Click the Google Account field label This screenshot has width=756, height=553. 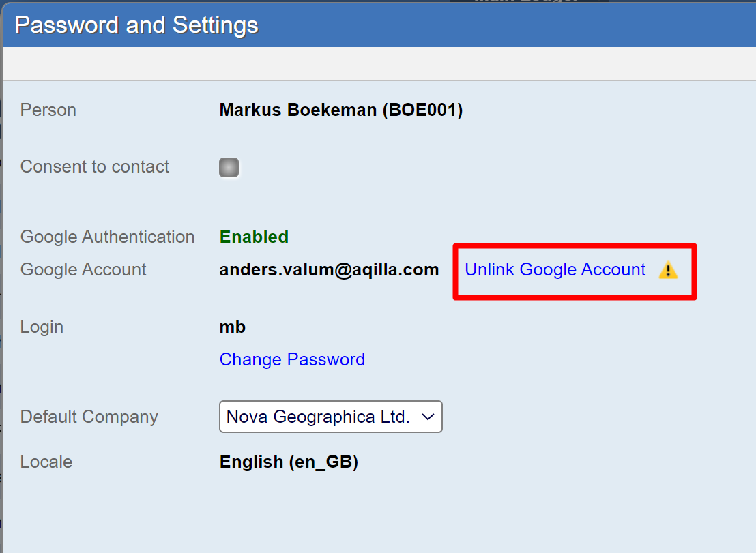83,270
